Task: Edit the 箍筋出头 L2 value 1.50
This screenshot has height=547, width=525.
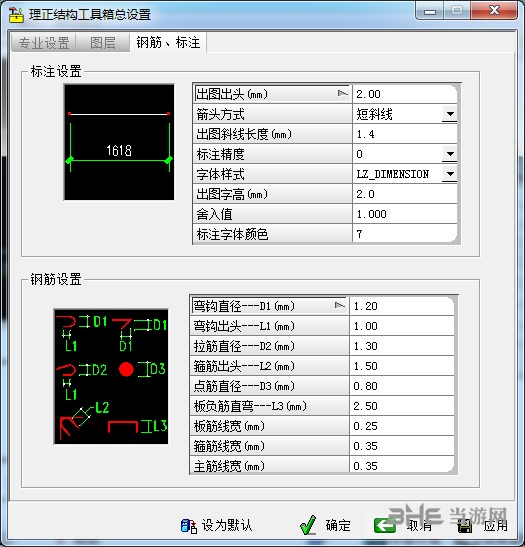Action: (402, 366)
